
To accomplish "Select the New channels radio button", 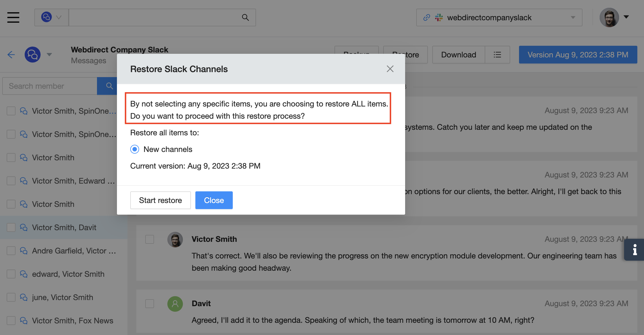I will tap(135, 149).
